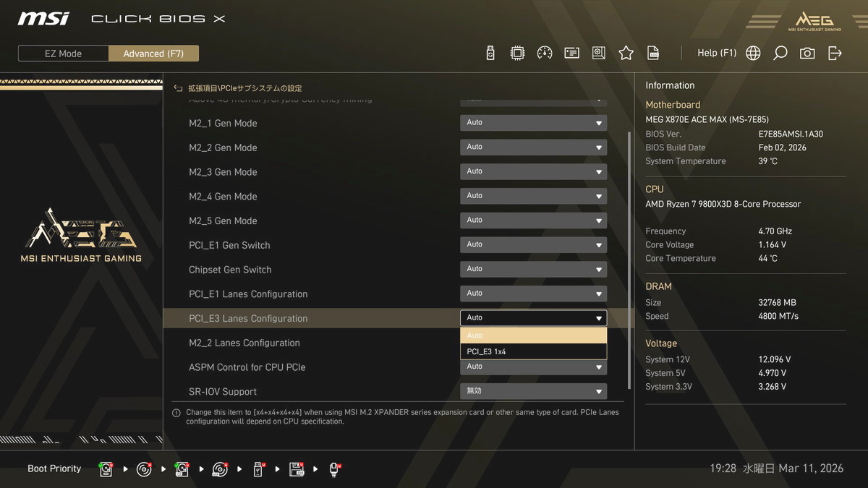Select the floppy disk boot device icon
The image size is (868, 488).
point(297,469)
